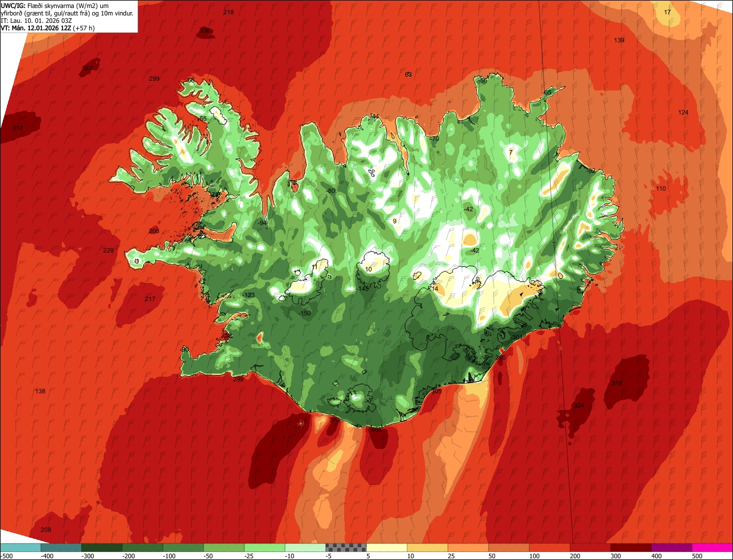Click the 228 value over the western sea
The height and width of the screenshot is (560, 733).
click(x=108, y=250)
